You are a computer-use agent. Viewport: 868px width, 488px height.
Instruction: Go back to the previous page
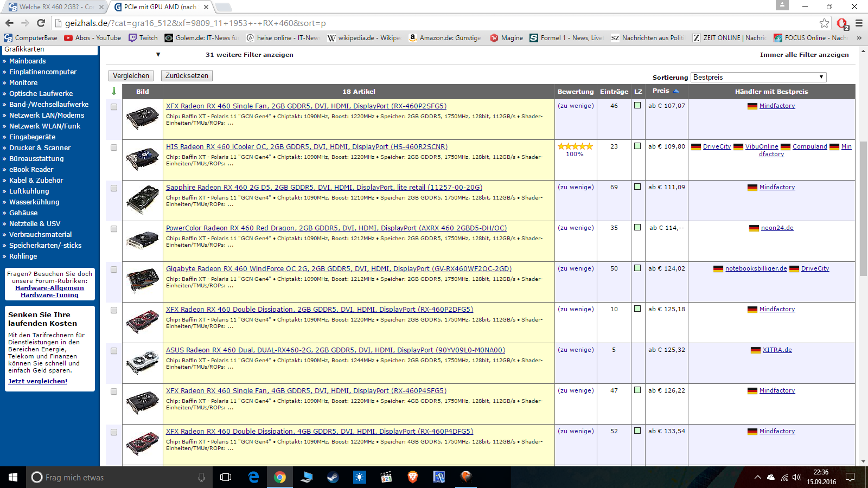pos(9,23)
